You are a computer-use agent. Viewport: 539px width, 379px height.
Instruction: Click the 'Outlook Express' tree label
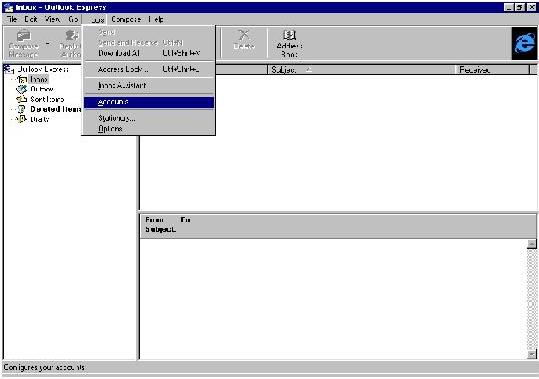coord(43,69)
